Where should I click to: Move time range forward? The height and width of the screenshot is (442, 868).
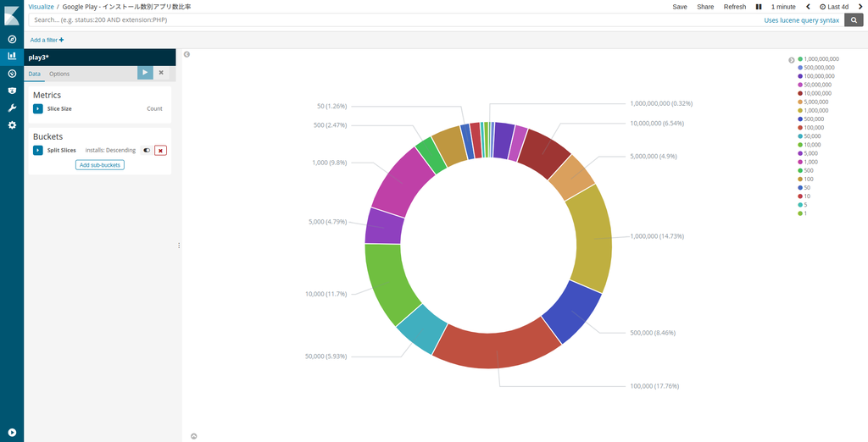pos(860,7)
